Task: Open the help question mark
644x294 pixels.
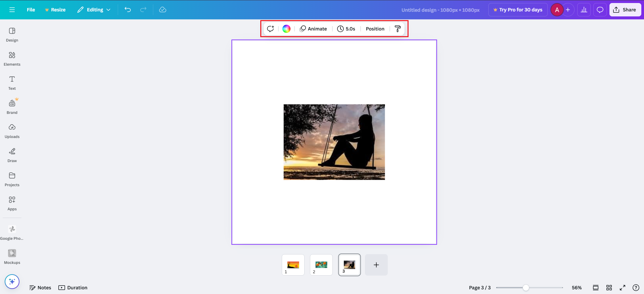Action: (636, 288)
